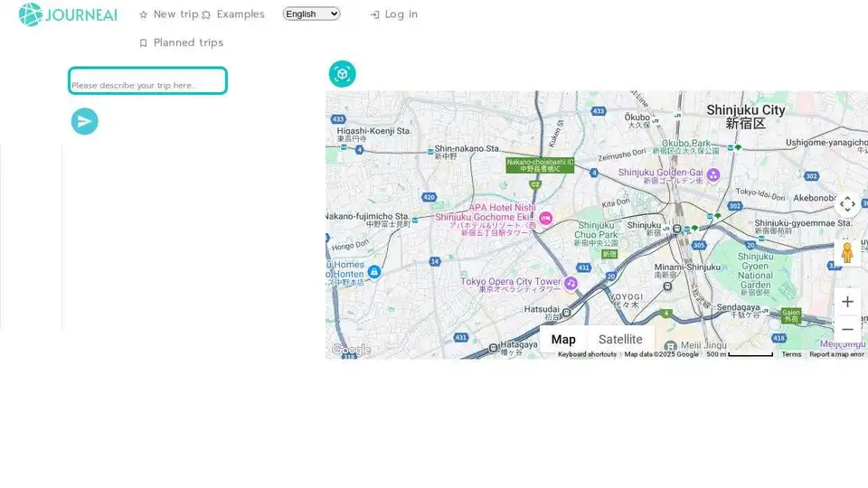868x488 pixels.
Task: Click the Hatagaya station icon
Action: 494,348
